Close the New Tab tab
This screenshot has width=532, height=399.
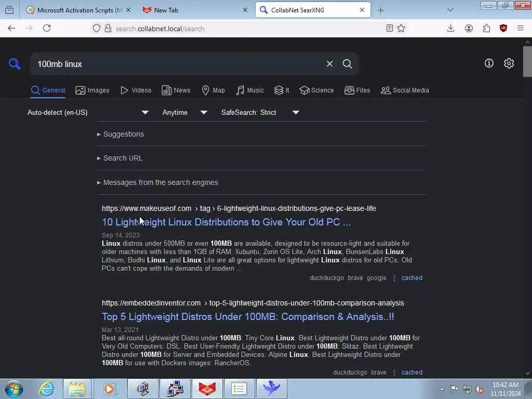[245, 10]
